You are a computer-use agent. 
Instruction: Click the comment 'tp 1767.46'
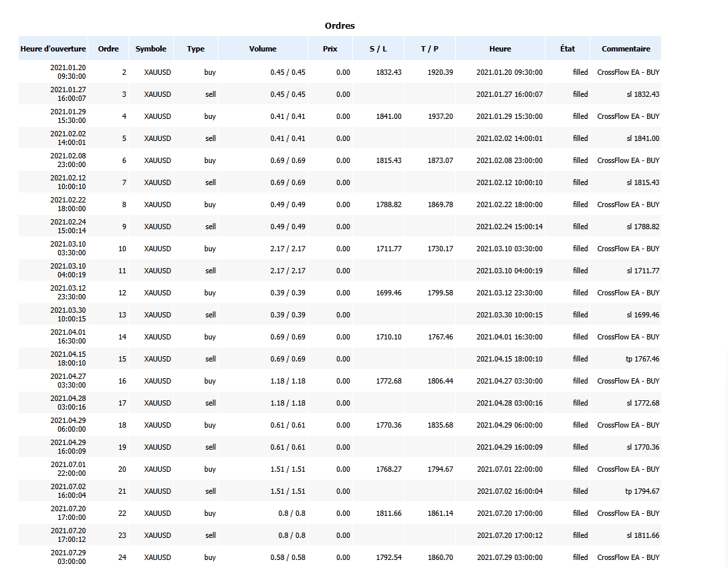[642, 359]
